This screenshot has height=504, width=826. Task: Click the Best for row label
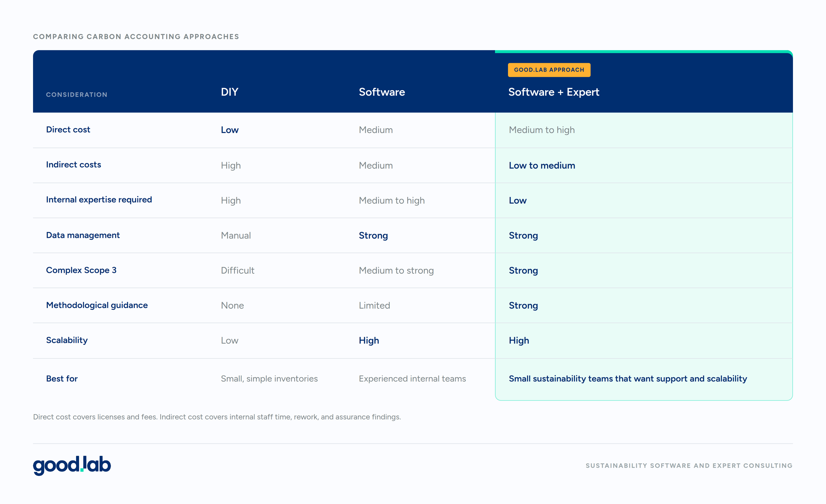point(62,379)
